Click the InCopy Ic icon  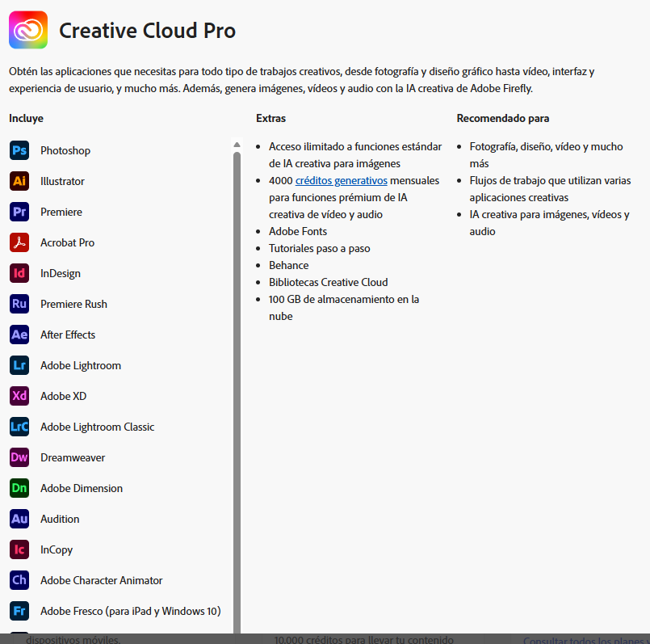(19, 549)
